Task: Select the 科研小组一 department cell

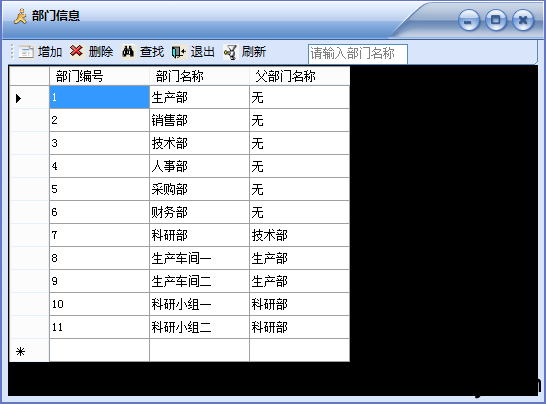Action: pyautogui.click(x=199, y=304)
